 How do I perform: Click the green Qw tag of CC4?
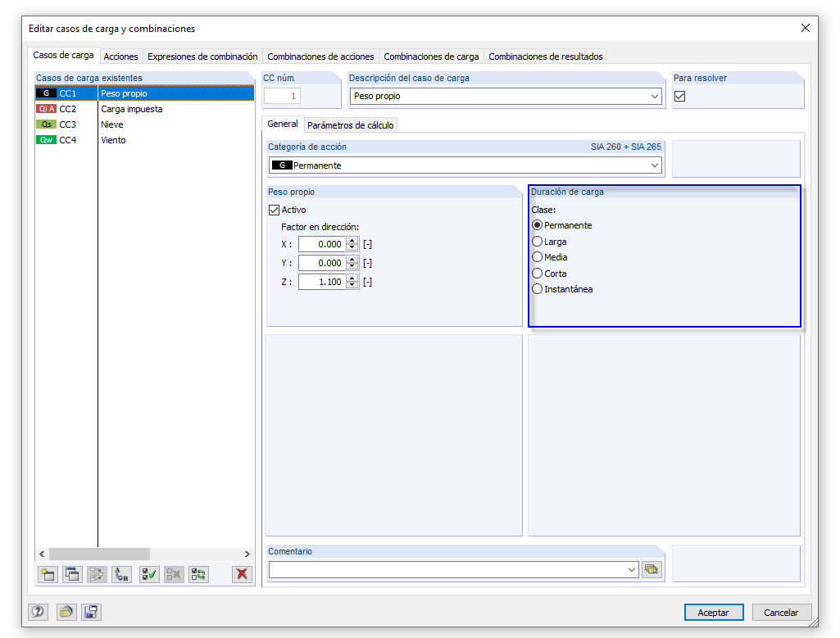(x=46, y=140)
